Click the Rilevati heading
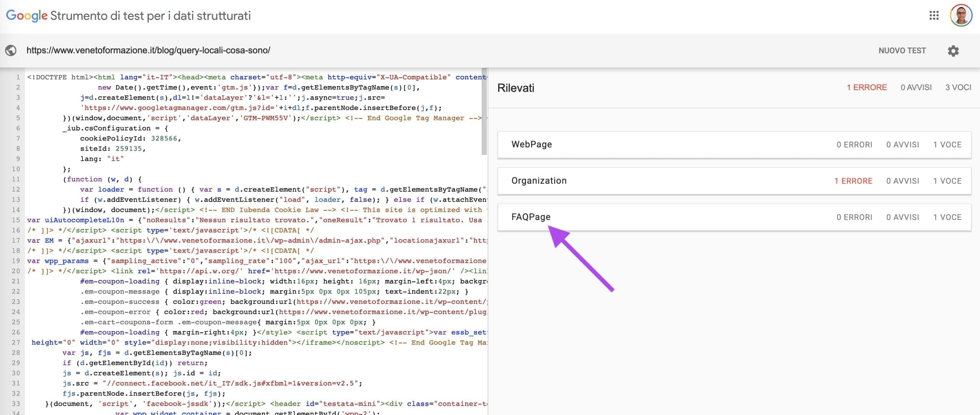The height and width of the screenshot is (415, 980). 516,88
